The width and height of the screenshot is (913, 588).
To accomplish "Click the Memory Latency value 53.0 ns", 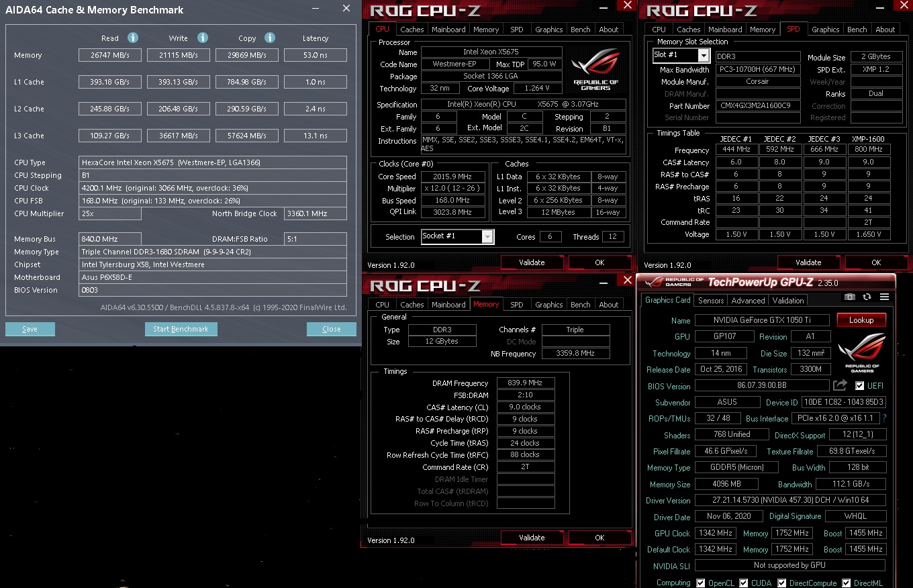I will (316, 55).
